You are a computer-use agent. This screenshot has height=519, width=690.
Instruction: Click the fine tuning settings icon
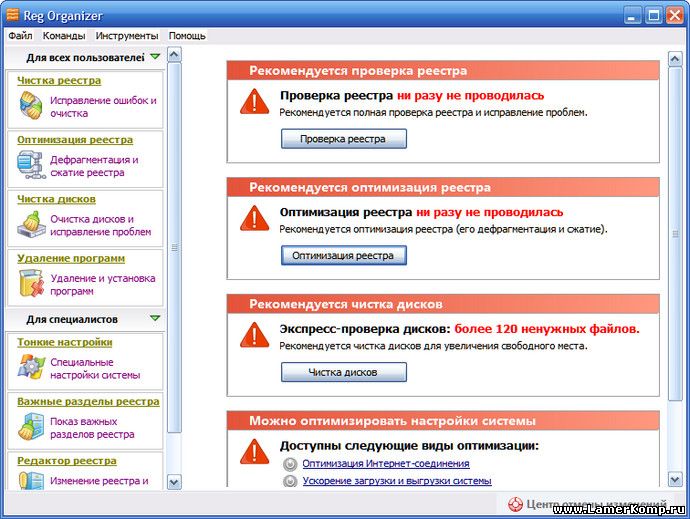(x=31, y=367)
